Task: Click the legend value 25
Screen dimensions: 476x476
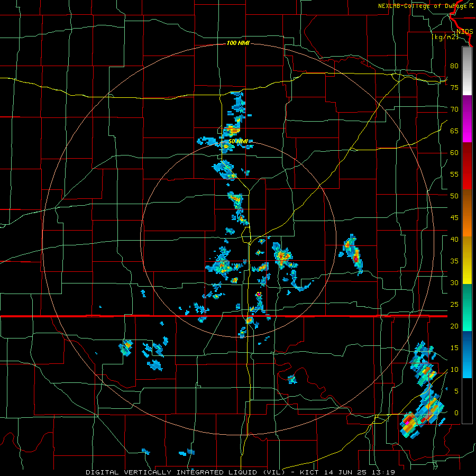Action: [454, 305]
